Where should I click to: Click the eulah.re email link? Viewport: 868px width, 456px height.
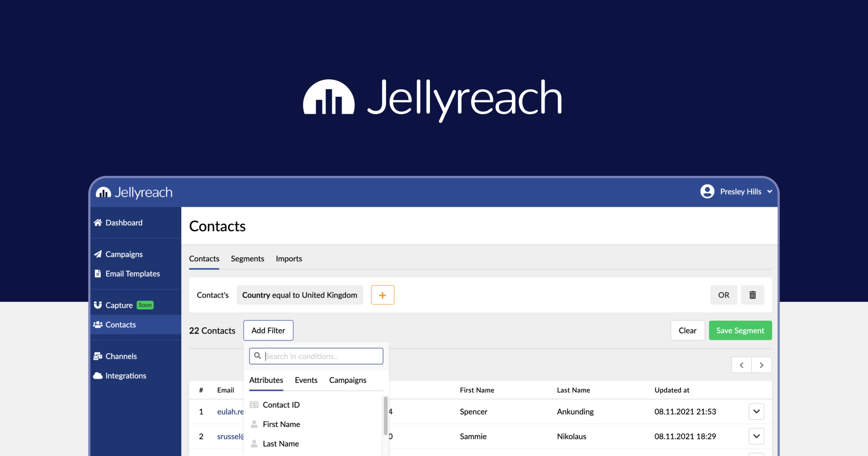[230, 412]
